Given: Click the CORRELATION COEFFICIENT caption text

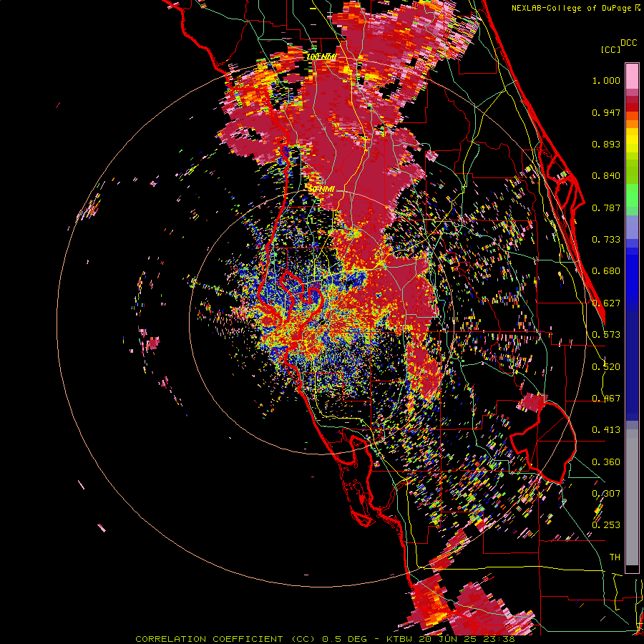Looking at the screenshot, I should 209,639.
